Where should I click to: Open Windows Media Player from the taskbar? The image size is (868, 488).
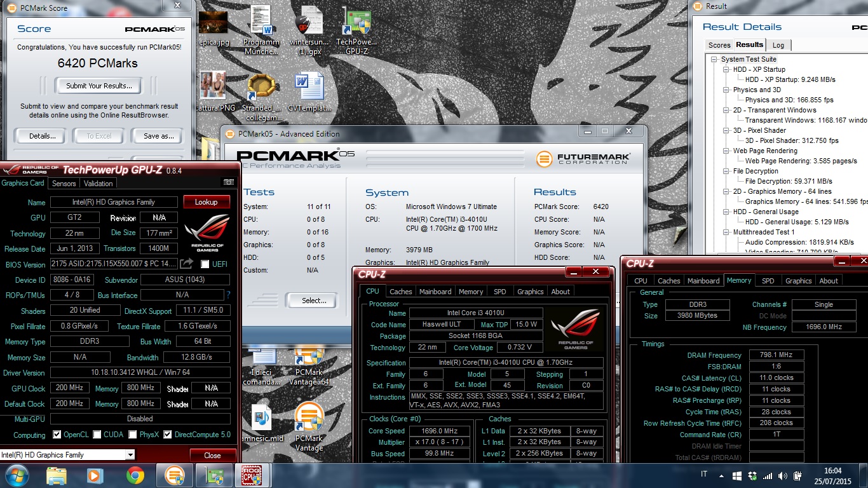tap(95, 476)
